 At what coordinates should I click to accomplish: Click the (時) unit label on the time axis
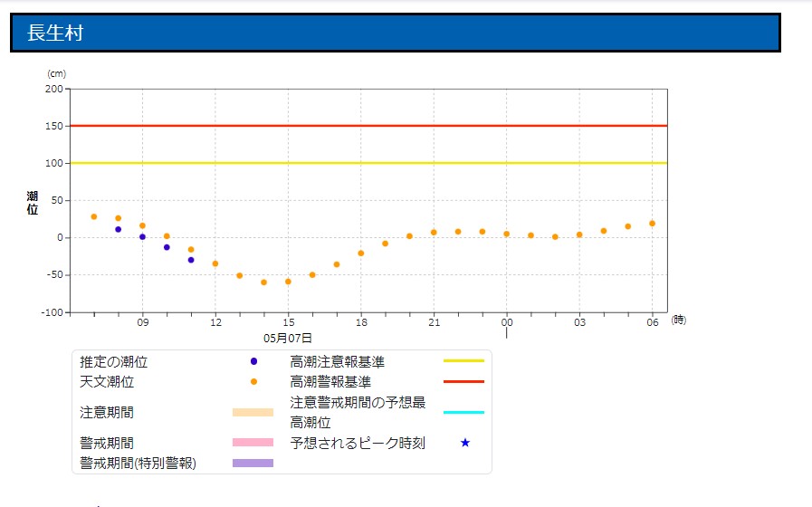pyautogui.click(x=678, y=320)
